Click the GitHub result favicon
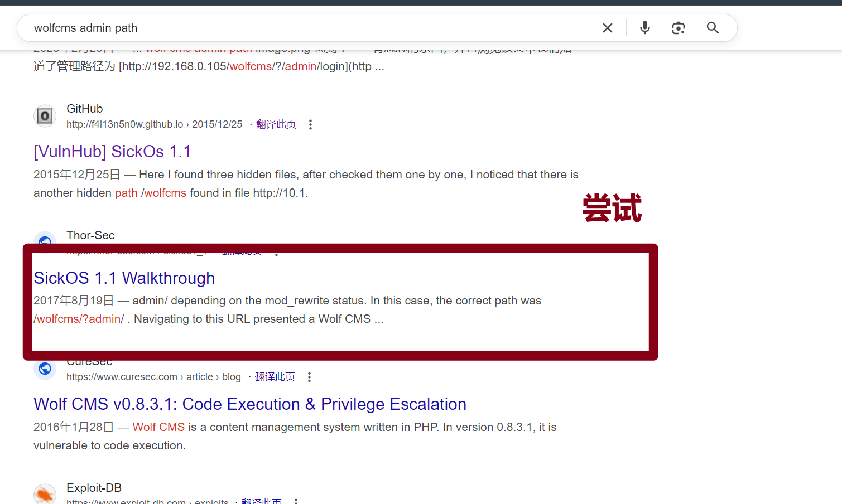Screen dimensions: 842x504 [x=45, y=116]
